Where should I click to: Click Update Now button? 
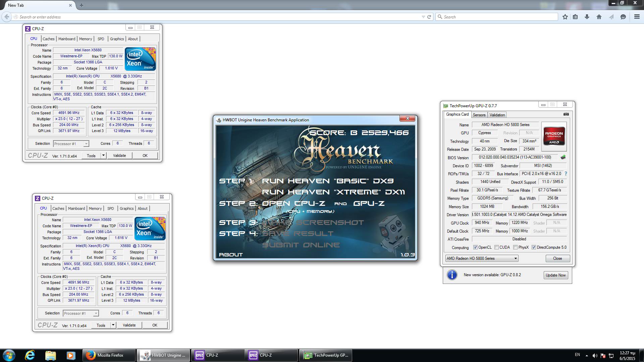coord(555,275)
